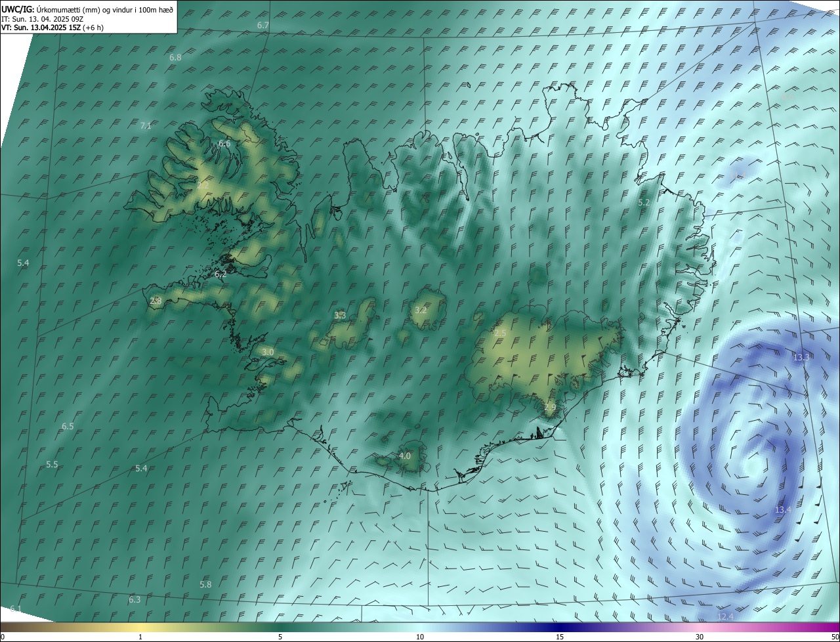Pick the yellow colorbar segment above tick 1

[140, 628]
